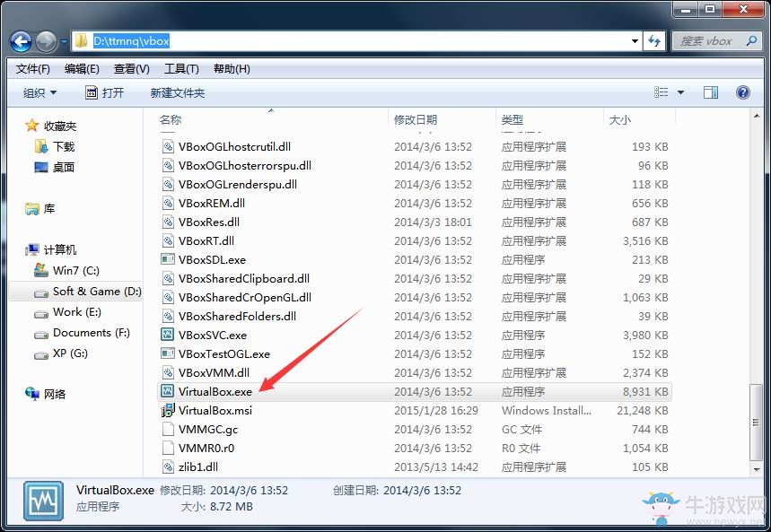Image resolution: width=771 pixels, height=532 pixels.
Task: Open the XP (G:) drive
Action: pos(70,353)
